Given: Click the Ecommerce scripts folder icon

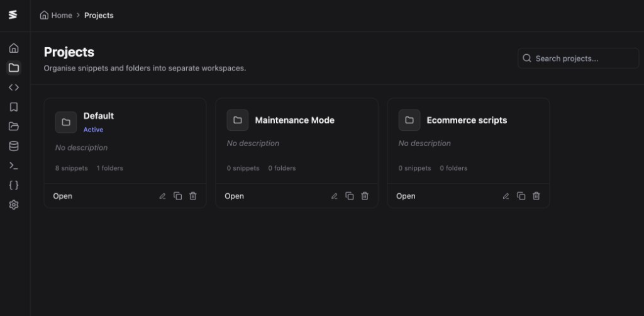Looking at the screenshot, I should click(x=409, y=120).
